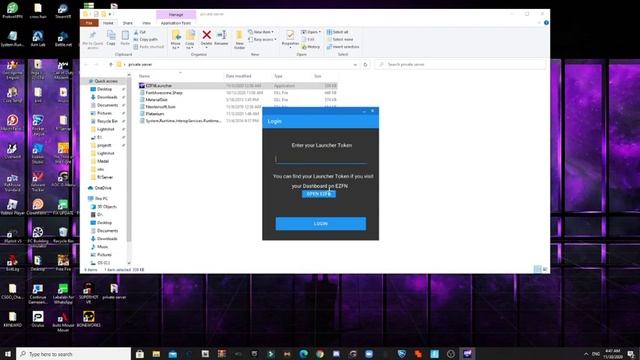Click History in the Open group
This screenshot has width=640, height=360.
pos(311,47)
